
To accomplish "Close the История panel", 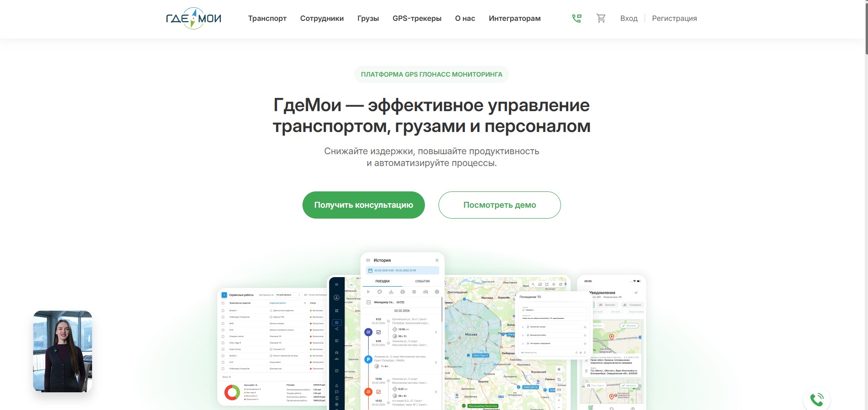I will (x=437, y=260).
